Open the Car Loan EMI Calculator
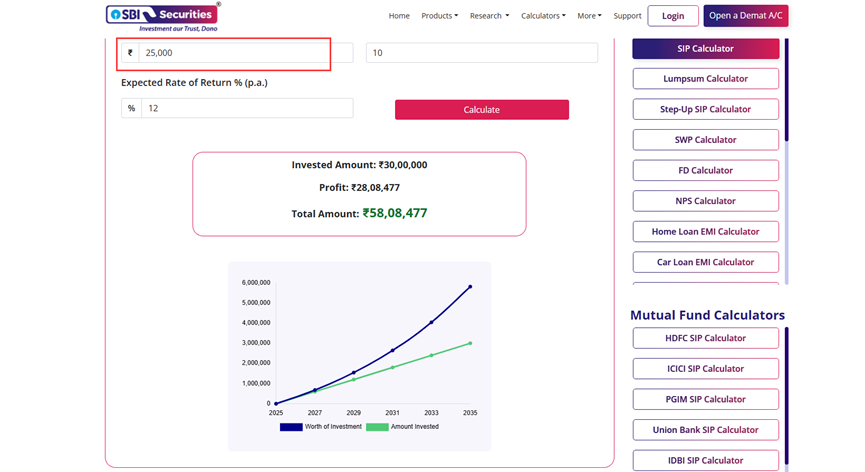The width and height of the screenshot is (865, 472). [706, 262]
